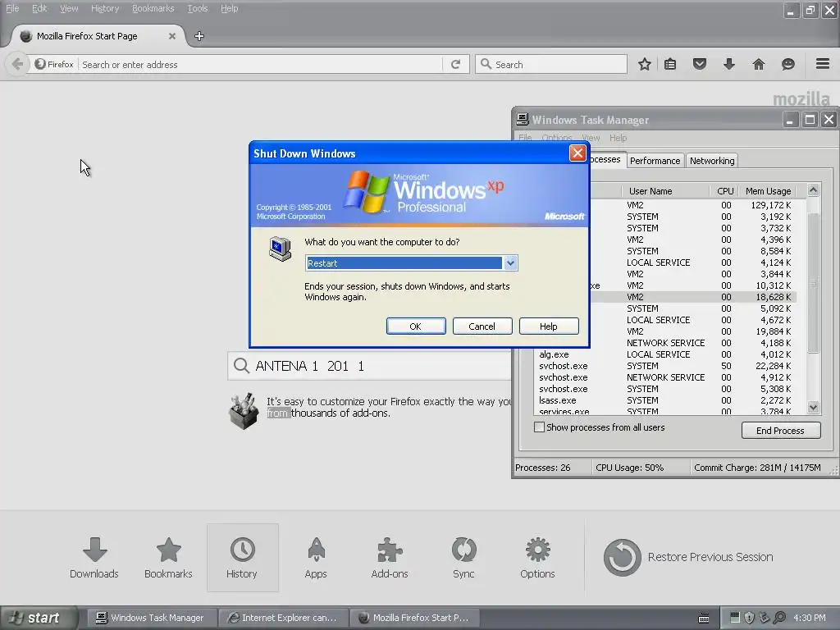Open Downloads from the start page footer
This screenshot has height=630, width=840.
pyautogui.click(x=94, y=558)
